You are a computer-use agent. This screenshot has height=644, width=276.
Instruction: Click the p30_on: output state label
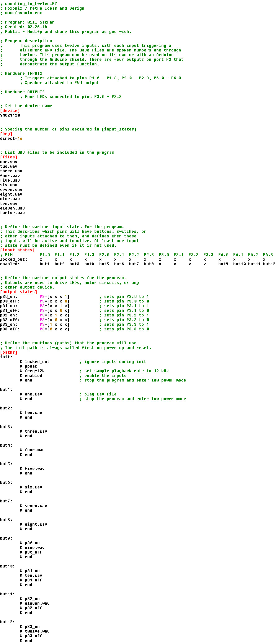point(9,297)
